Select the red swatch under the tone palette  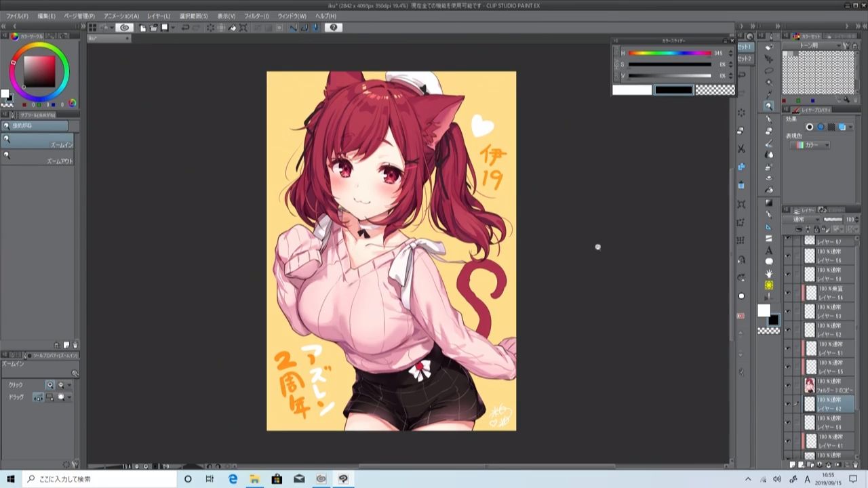[x=785, y=99]
